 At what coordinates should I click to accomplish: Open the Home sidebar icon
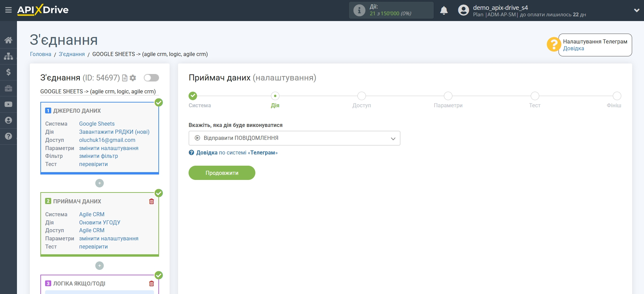(x=8, y=40)
